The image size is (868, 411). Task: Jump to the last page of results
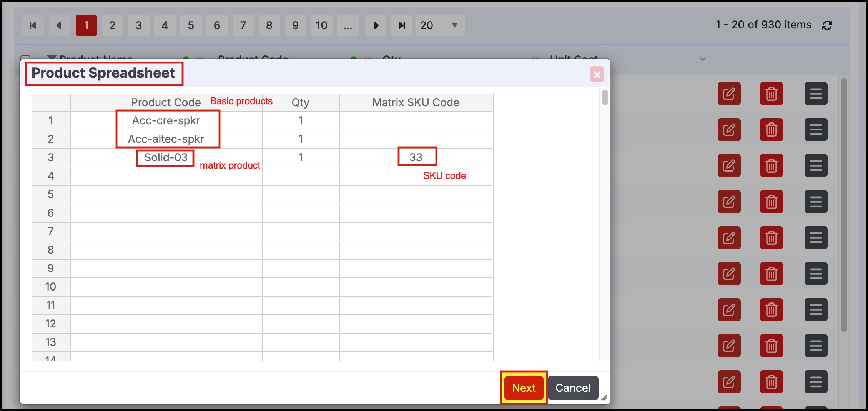point(402,25)
